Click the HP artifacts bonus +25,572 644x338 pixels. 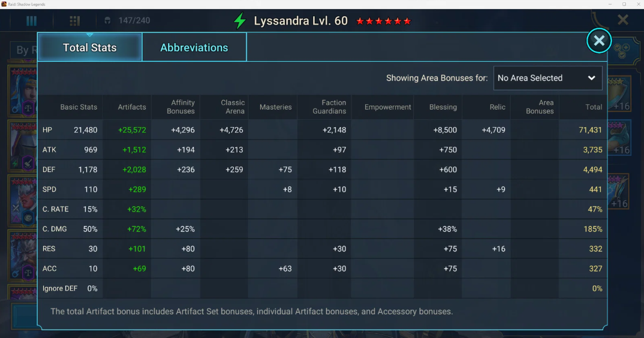[x=132, y=130]
